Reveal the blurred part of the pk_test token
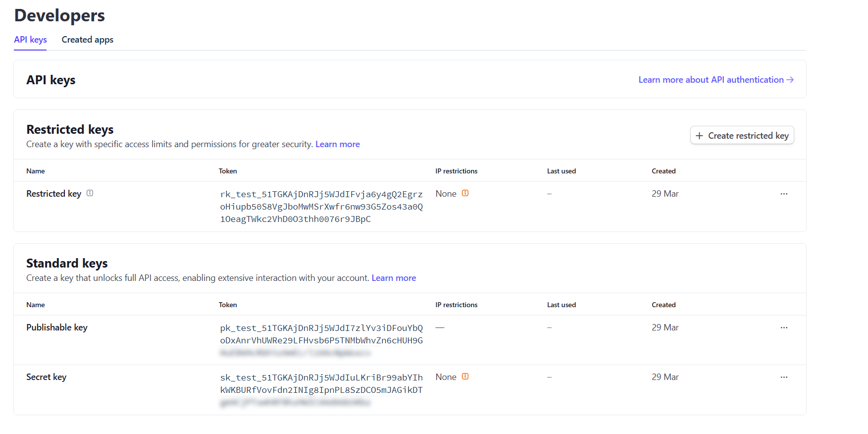 295,353
